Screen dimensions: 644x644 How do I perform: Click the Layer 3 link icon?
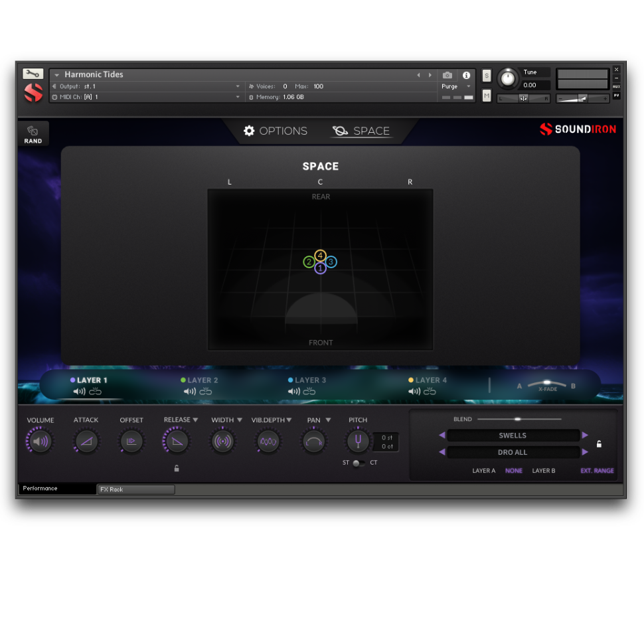coord(309,392)
